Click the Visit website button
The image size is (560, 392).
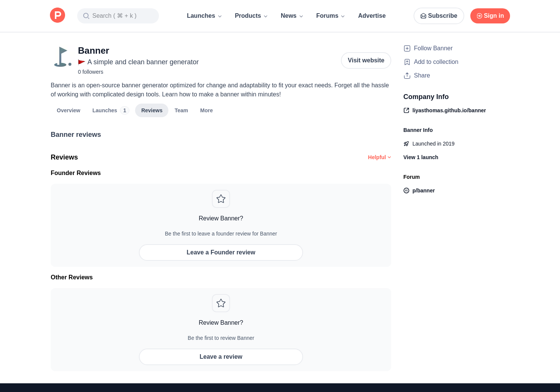tap(366, 60)
